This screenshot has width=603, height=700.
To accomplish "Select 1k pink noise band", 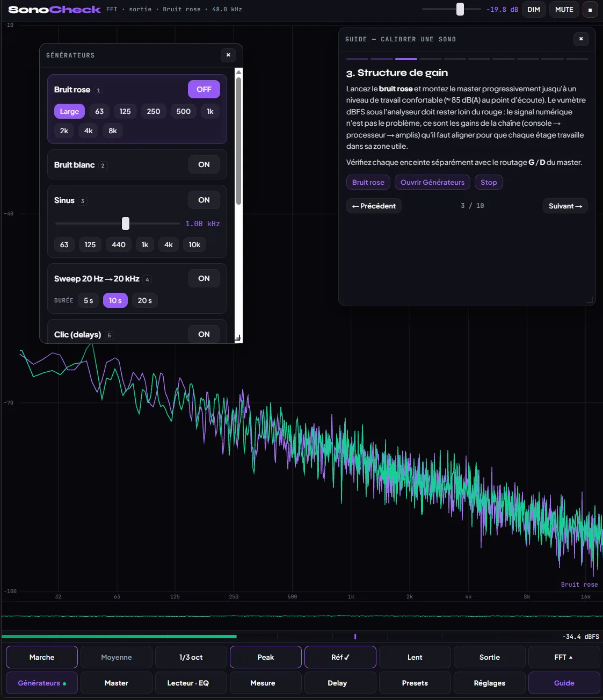I will point(210,111).
